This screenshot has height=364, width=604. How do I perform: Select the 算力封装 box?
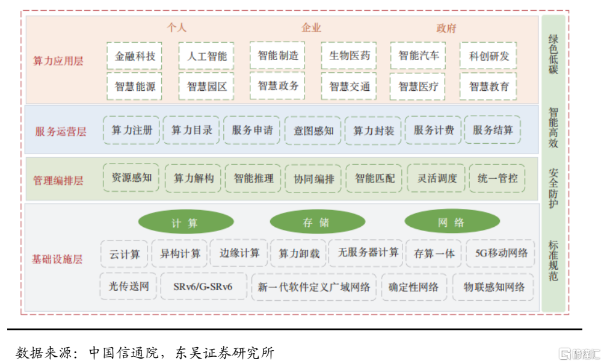click(x=373, y=131)
